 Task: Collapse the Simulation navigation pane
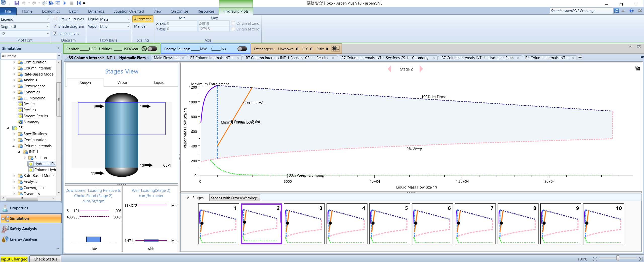[58, 48]
